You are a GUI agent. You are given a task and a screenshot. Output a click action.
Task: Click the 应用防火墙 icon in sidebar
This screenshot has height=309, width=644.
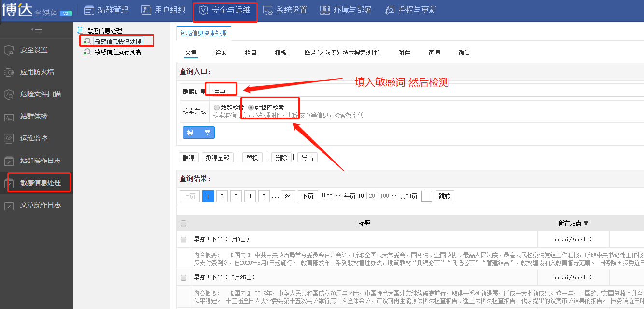click(x=9, y=72)
